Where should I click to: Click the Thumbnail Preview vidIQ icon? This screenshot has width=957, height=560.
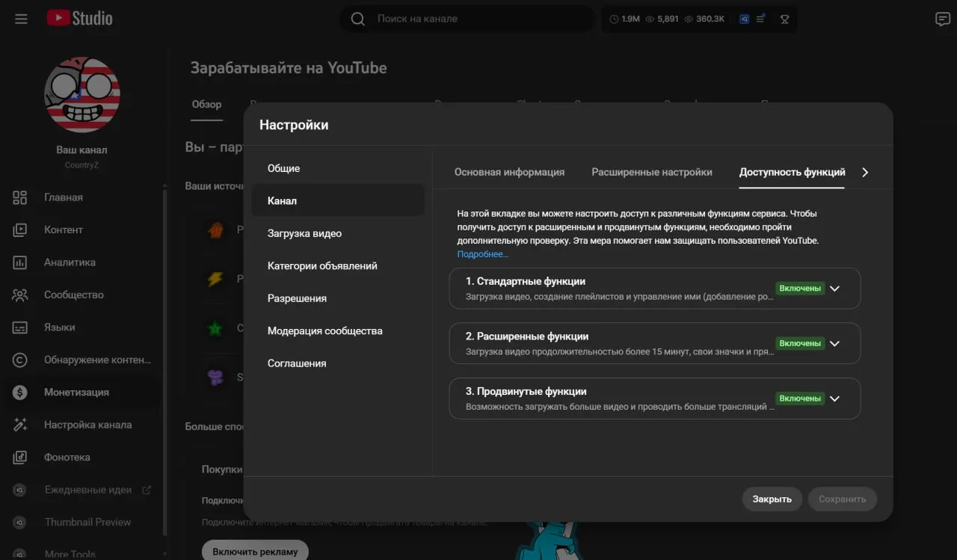20,522
